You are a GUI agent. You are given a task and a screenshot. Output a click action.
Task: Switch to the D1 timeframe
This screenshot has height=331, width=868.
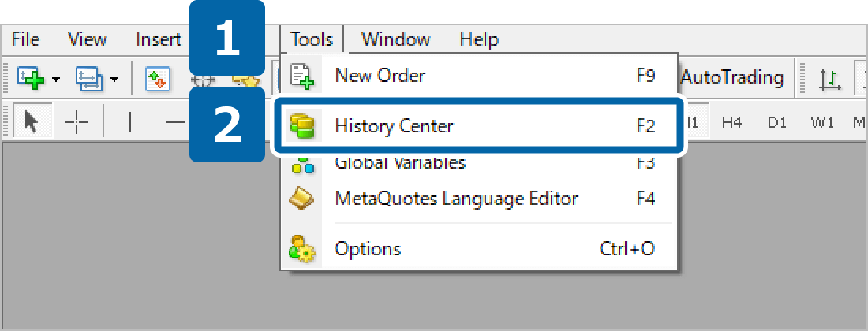(777, 123)
